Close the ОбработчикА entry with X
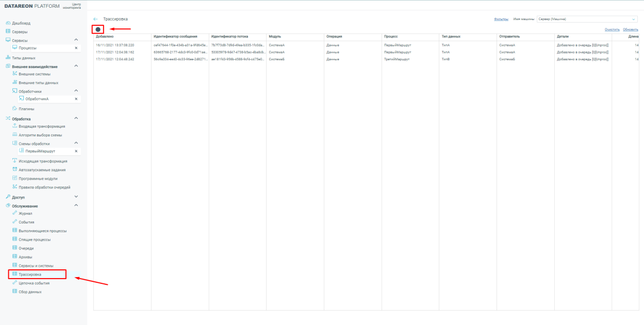Image resolution: width=644 pixels, height=325 pixels. (76, 99)
